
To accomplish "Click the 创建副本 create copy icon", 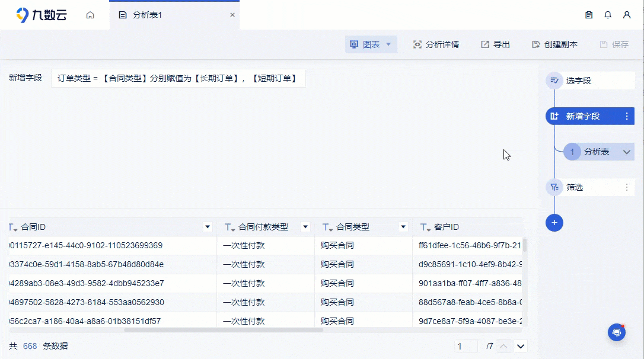I will pos(536,44).
